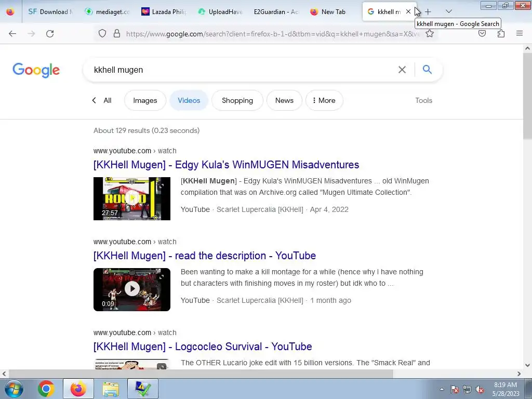
Task: Open the network tray icon
Action: (467, 390)
